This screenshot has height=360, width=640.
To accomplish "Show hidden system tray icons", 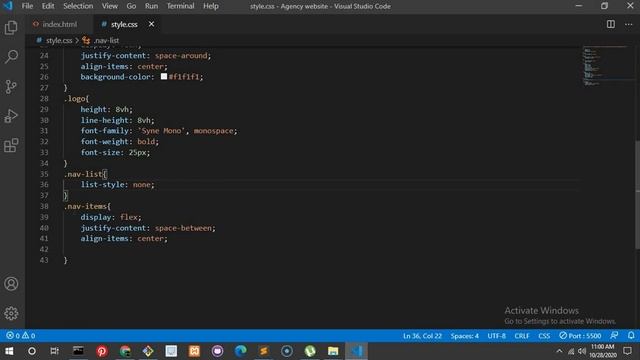I will [559, 351].
